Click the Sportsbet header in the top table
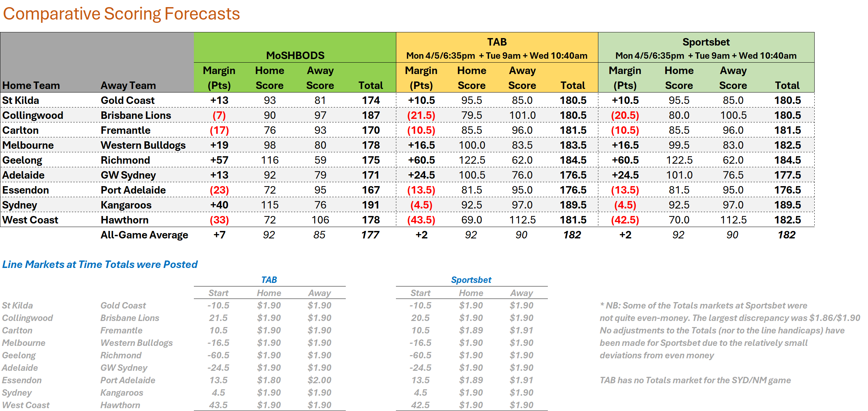Screen dimensions: 868x411 (x=706, y=42)
